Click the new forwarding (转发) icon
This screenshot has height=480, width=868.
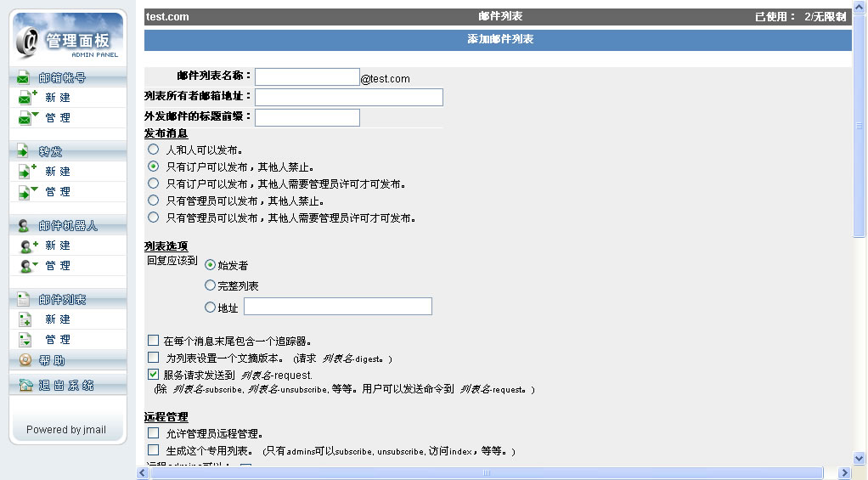(x=29, y=172)
